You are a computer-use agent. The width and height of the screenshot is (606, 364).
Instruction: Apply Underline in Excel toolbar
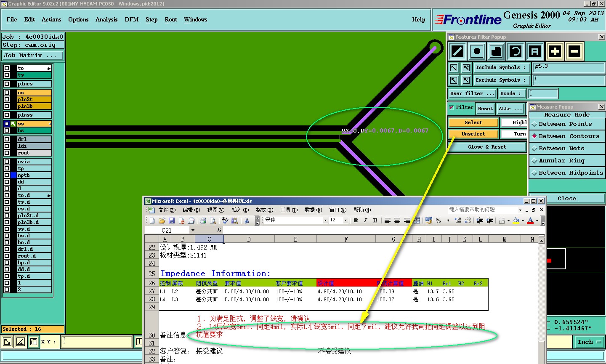(375, 221)
